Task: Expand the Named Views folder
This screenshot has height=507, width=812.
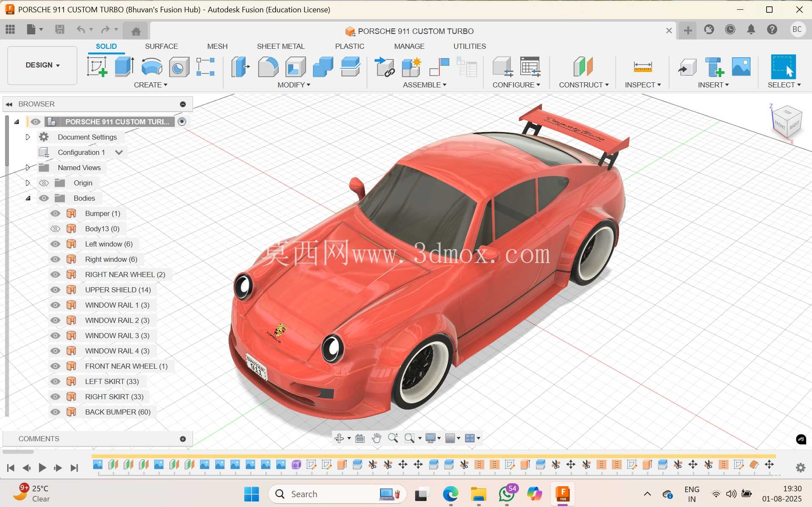Action: pyautogui.click(x=28, y=168)
